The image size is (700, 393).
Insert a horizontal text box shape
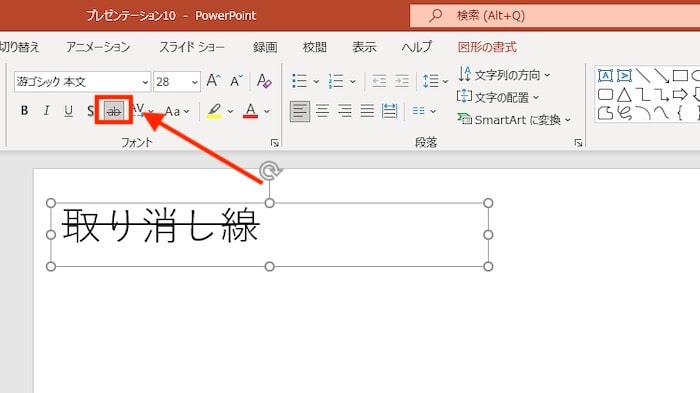click(x=605, y=75)
